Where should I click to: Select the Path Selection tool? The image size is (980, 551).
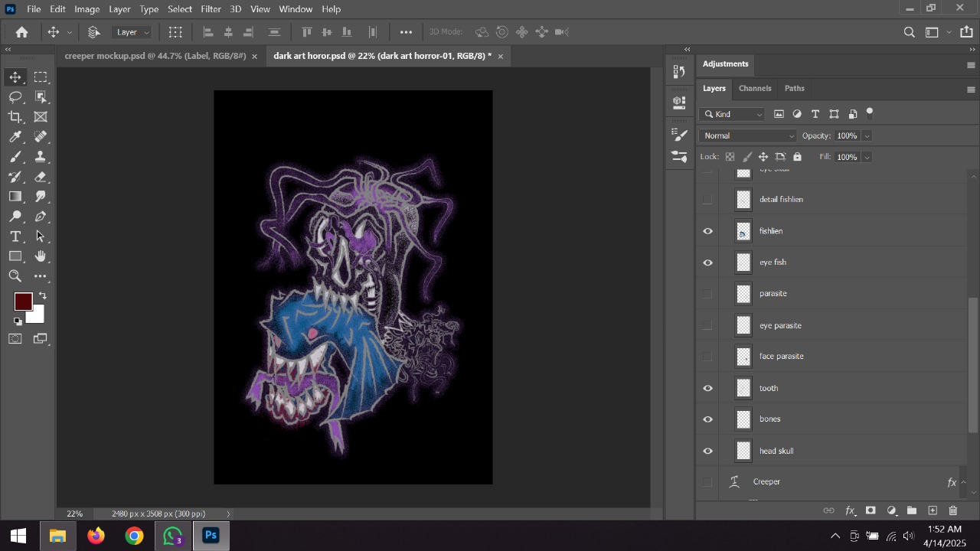[x=41, y=236]
